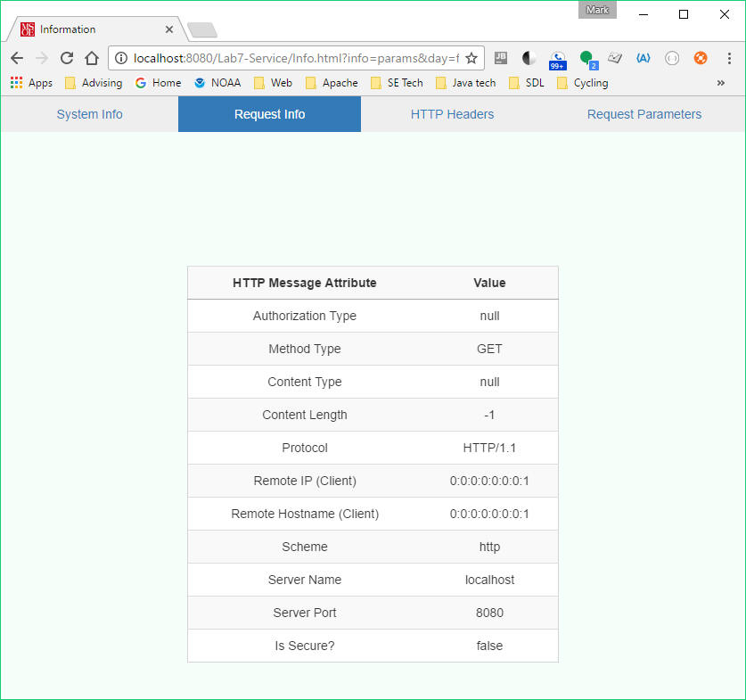Screen dimensions: 746x700
Task: Click the home icon in the toolbar
Action: pyautogui.click(x=92, y=57)
